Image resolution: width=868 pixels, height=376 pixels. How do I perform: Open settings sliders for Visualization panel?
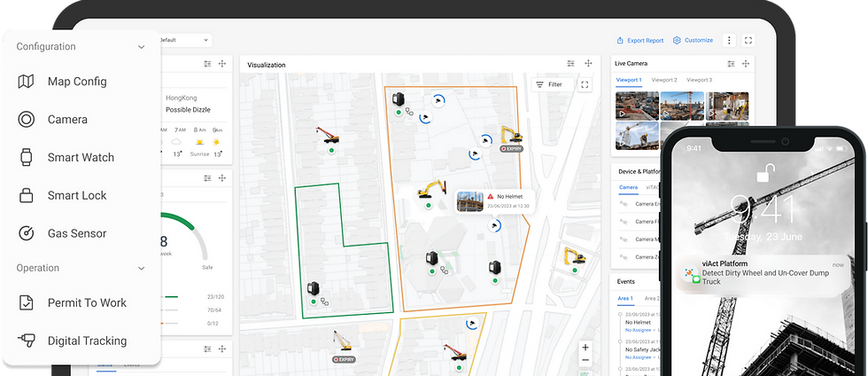point(571,64)
